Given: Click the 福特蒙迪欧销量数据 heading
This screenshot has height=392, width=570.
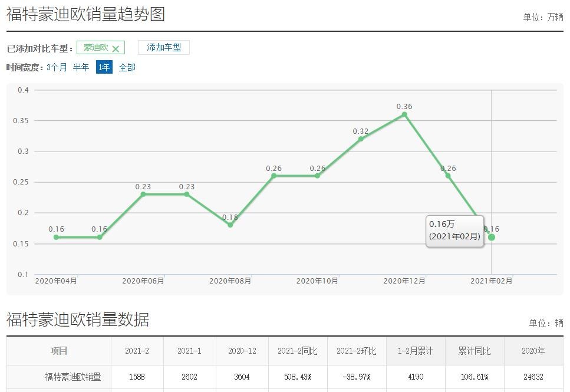Looking at the screenshot, I should point(77,319).
